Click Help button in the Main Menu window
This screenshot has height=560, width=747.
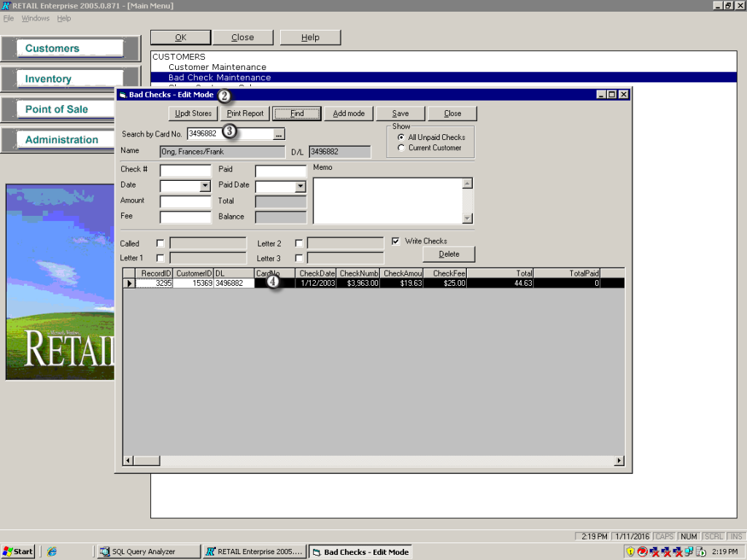pos(310,38)
